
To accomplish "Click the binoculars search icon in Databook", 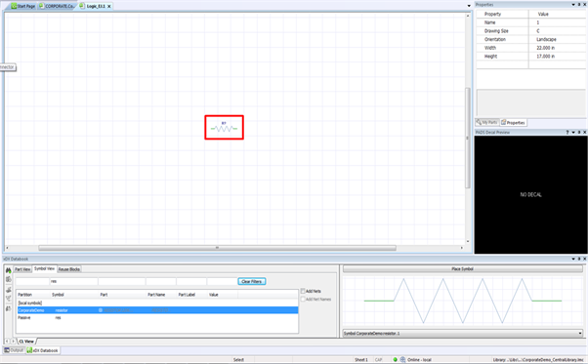I will click(x=8, y=270).
